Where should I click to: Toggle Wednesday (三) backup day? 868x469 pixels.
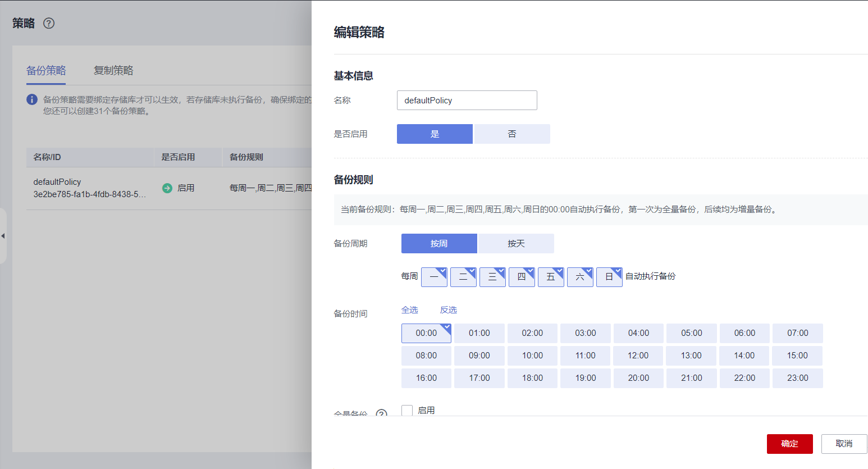pyautogui.click(x=492, y=277)
